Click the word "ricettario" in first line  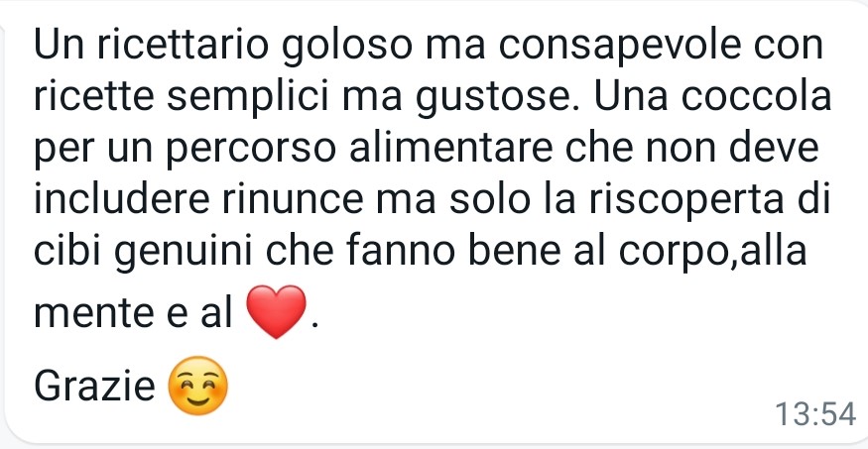pos(183,46)
